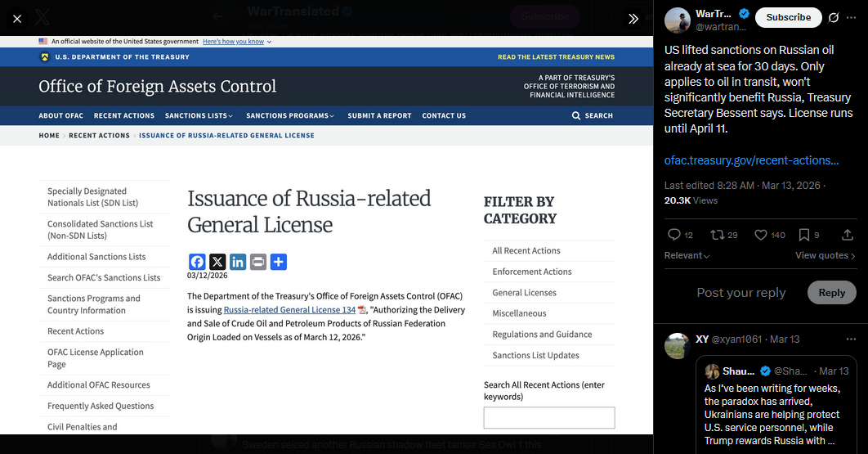Open the post's three-dot more menu

pos(852,18)
